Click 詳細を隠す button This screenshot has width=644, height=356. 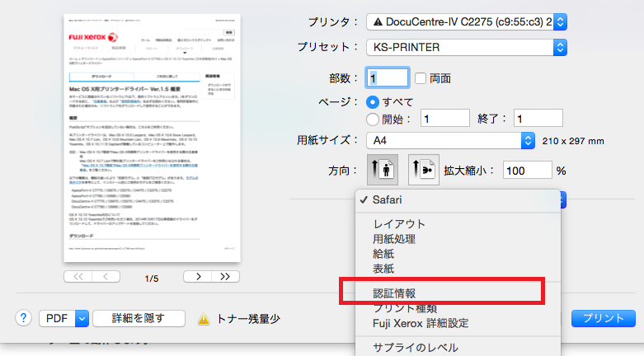coord(139,319)
